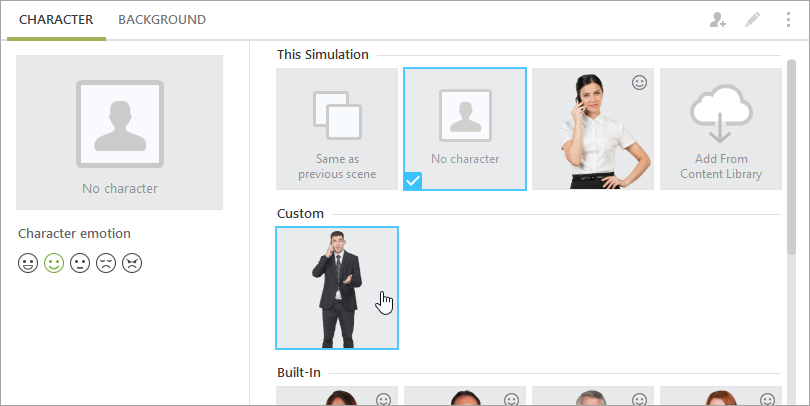Open the three-dot more options menu
810x406 pixels.
tap(788, 20)
